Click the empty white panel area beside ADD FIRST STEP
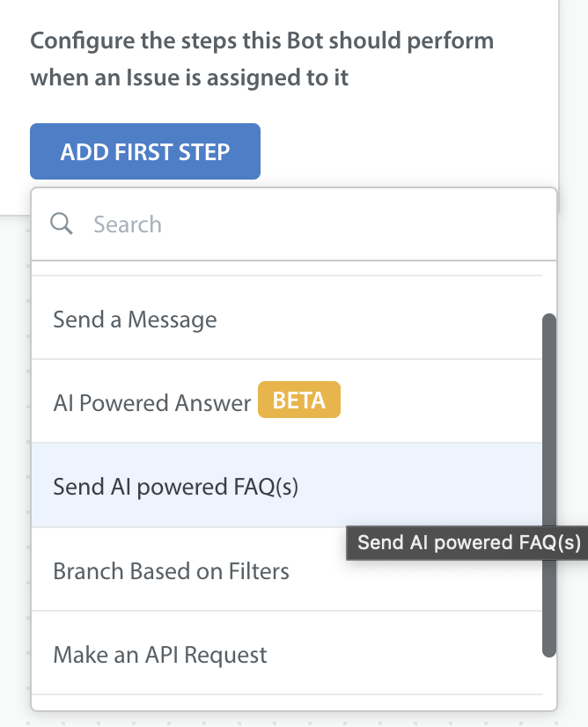This screenshot has width=588, height=727. [408, 151]
